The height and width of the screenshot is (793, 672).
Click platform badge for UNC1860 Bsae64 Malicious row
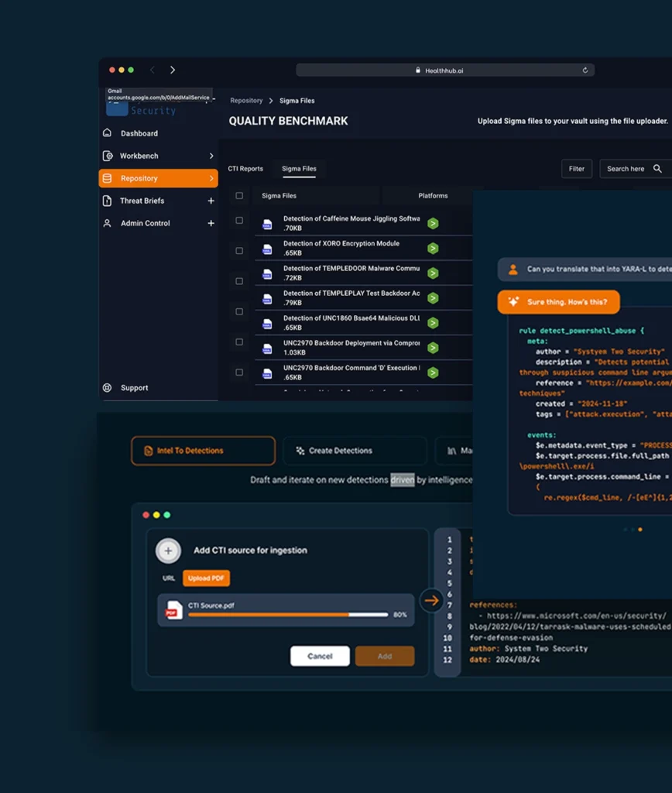tap(433, 323)
